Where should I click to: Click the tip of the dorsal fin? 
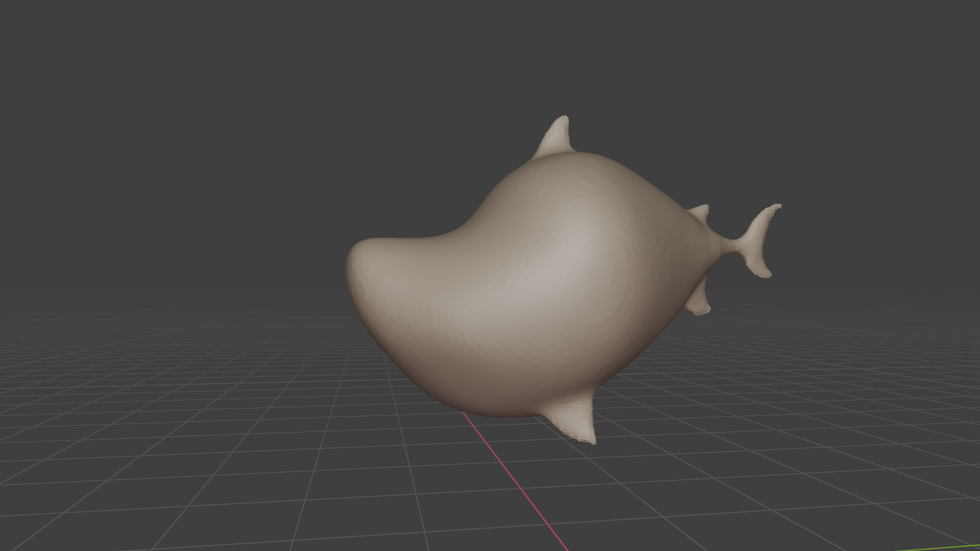[x=564, y=118]
